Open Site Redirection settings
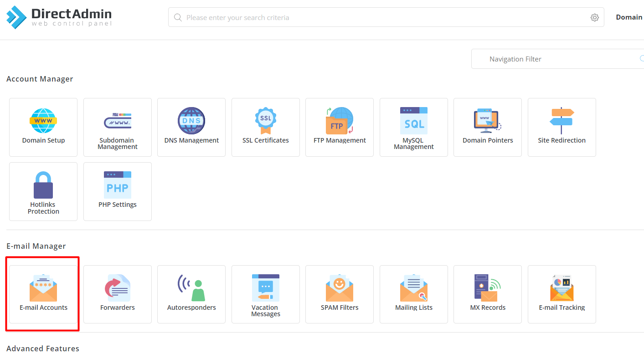Image resolution: width=644 pixels, height=359 pixels. click(562, 127)
